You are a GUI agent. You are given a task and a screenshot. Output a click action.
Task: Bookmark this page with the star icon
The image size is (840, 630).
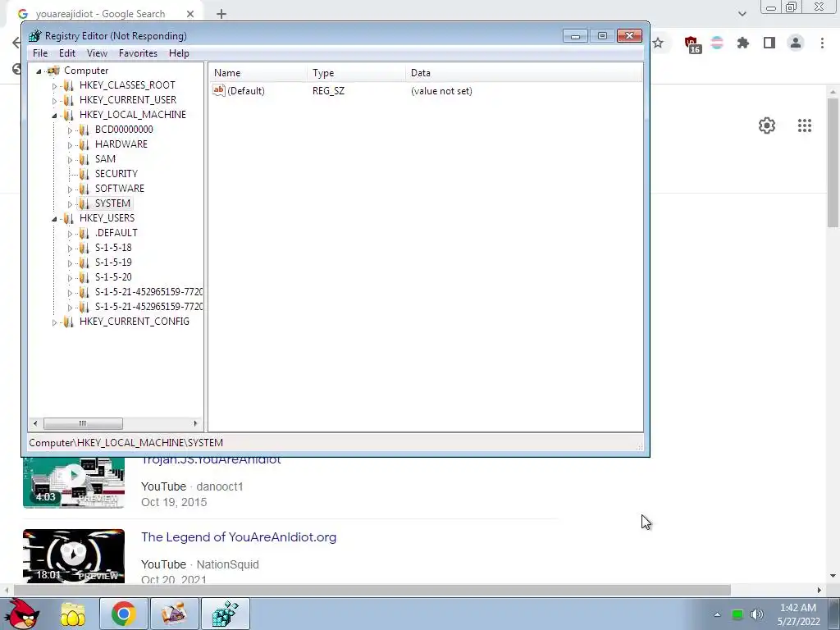(x=659, y=43)
